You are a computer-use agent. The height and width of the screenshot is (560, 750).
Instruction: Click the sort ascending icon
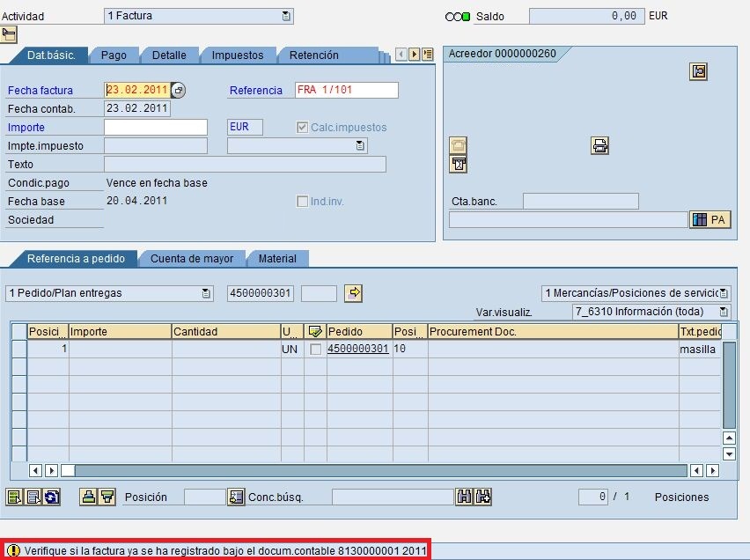(88, 497)
